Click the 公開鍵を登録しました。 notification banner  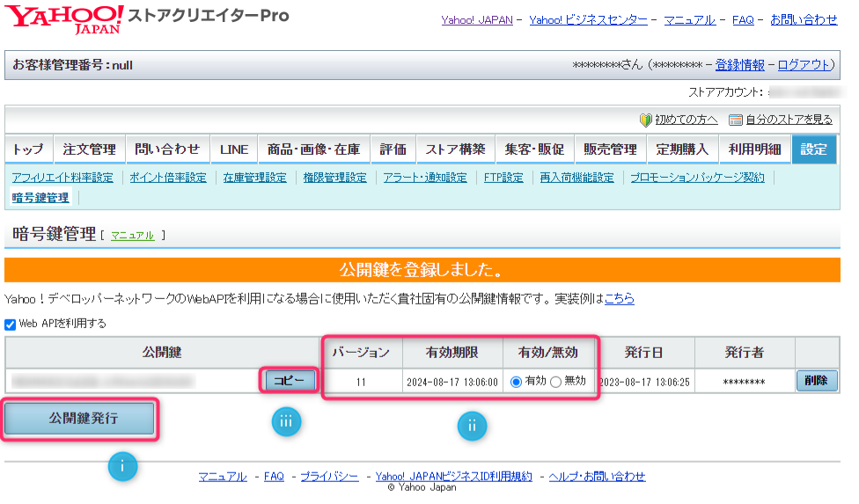coord(422,270)
